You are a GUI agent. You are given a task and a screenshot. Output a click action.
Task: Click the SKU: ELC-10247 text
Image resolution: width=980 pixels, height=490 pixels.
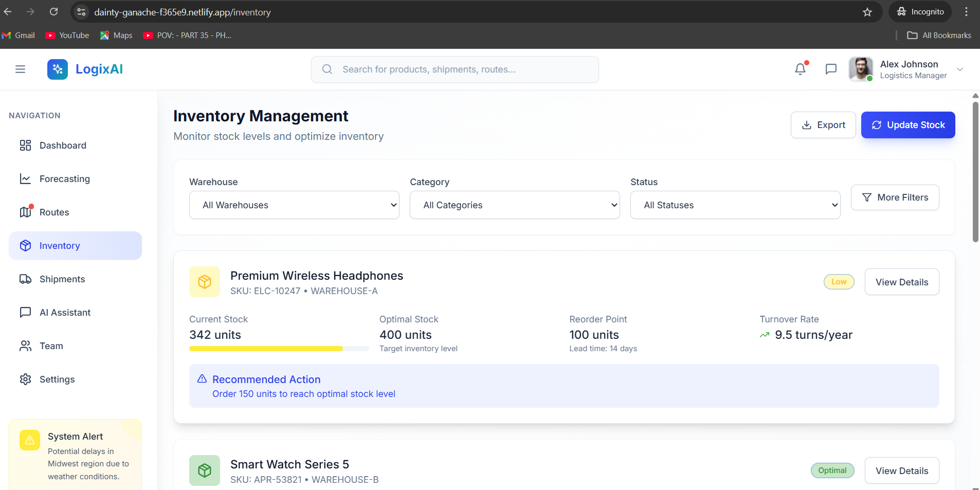tap(265, 291)
